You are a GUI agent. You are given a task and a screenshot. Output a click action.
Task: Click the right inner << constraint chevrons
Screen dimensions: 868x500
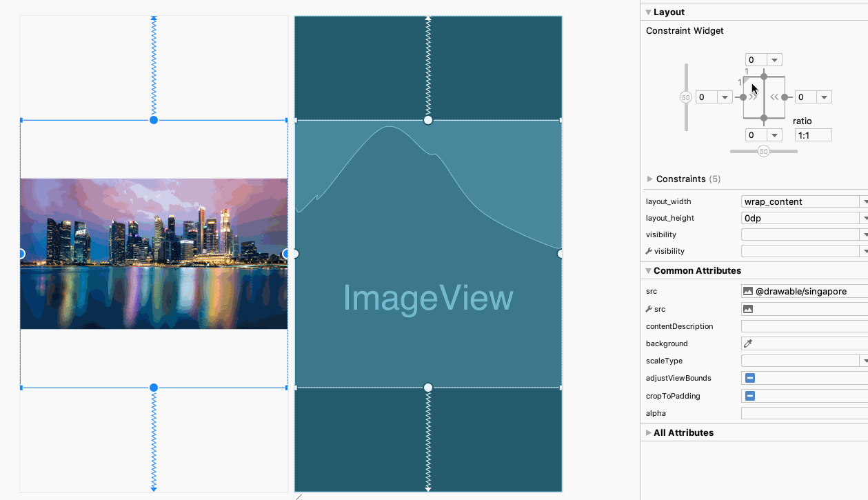tap(774, 97)
